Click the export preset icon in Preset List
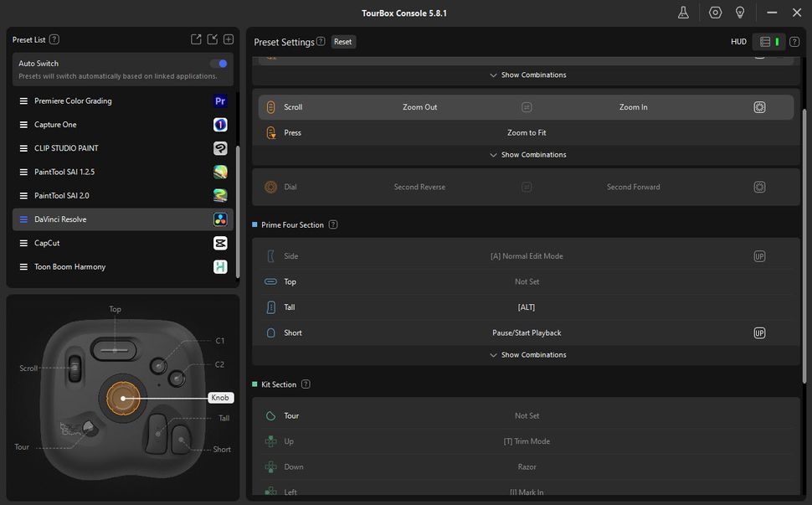812x505 pixels. (196, 39)
